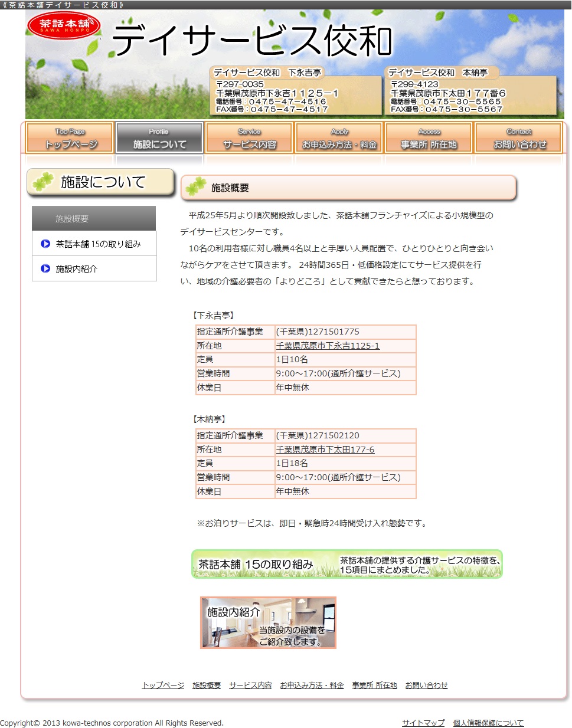Select the 施設について Profile tab
Viewport: 572px width, 728px height.
pyautogui.click(x=159, y=137)
